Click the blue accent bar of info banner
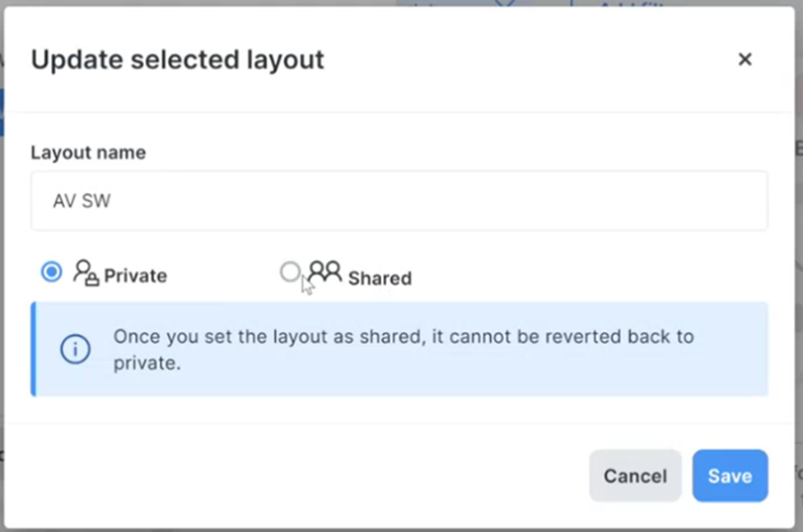Viewport: 803px width, 532px height. [x=34, y=349]
